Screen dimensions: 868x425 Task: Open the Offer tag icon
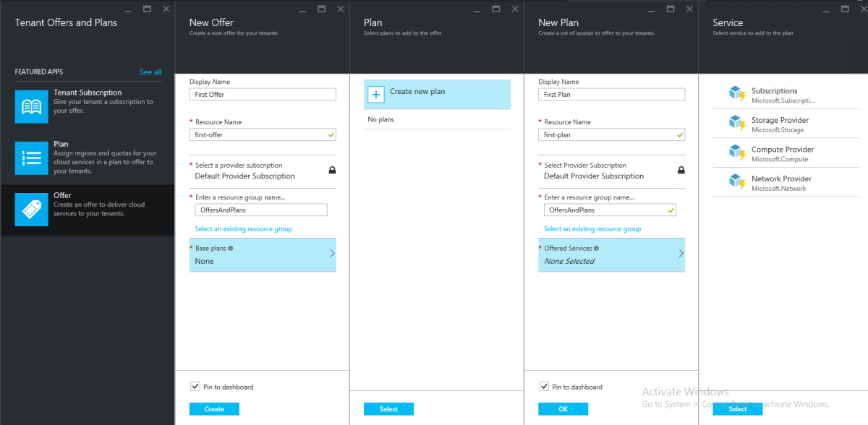coord(31,209)
